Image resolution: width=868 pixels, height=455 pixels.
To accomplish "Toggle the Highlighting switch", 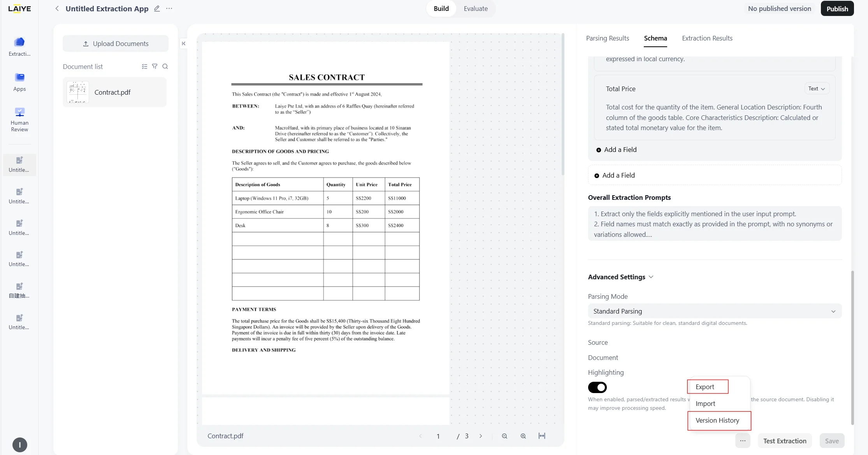I will [x=597, y=387].
